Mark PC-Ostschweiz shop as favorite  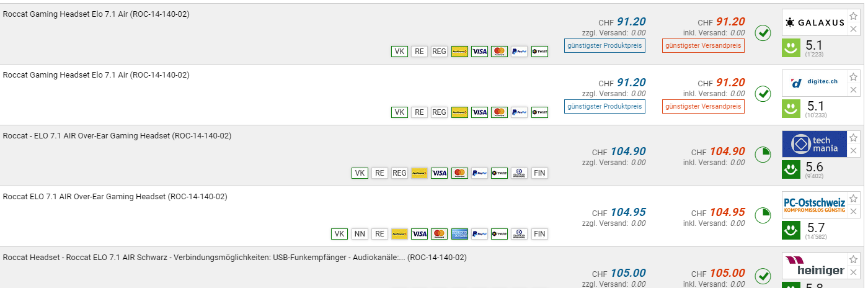tap(854, 198)
